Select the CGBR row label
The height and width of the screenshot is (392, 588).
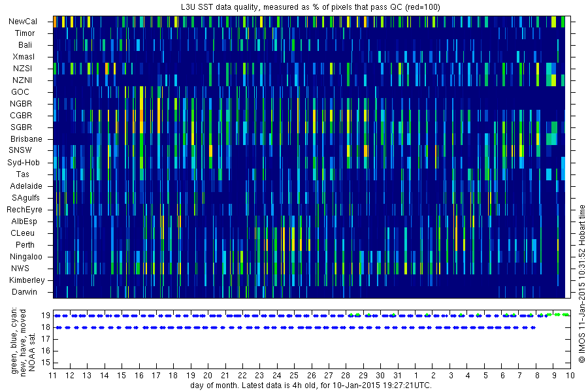[x=21, y=115]
